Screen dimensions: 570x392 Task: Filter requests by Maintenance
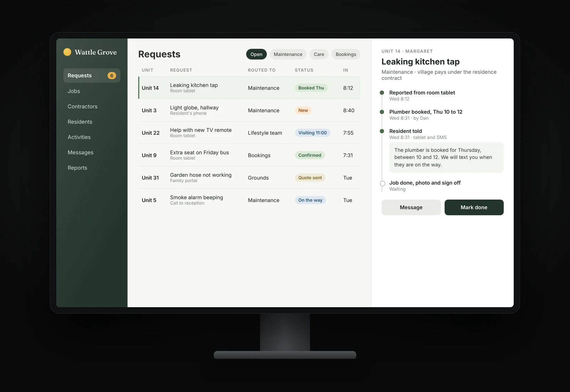[x=288, y=54]
